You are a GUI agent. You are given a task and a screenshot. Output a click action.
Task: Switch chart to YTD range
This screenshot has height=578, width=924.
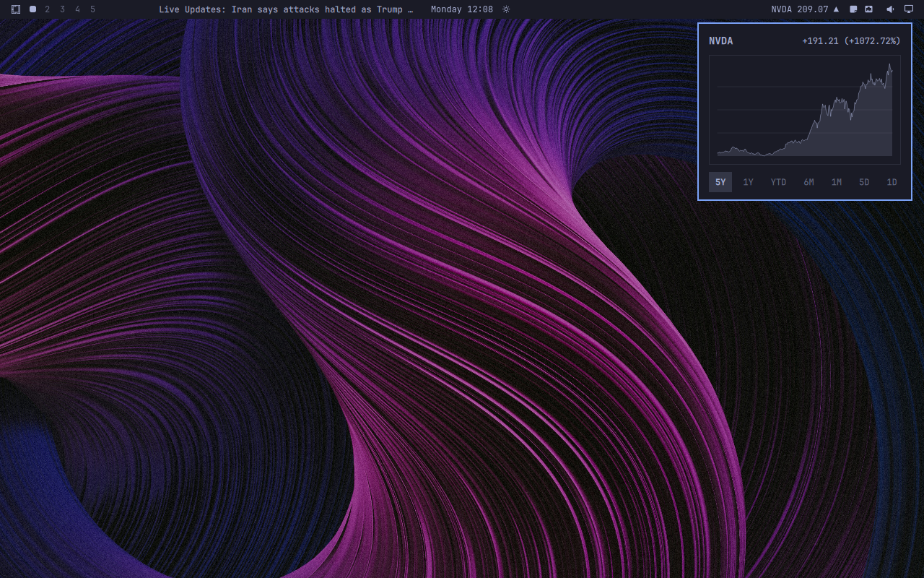pyautogui.click(x=778, y=182)
